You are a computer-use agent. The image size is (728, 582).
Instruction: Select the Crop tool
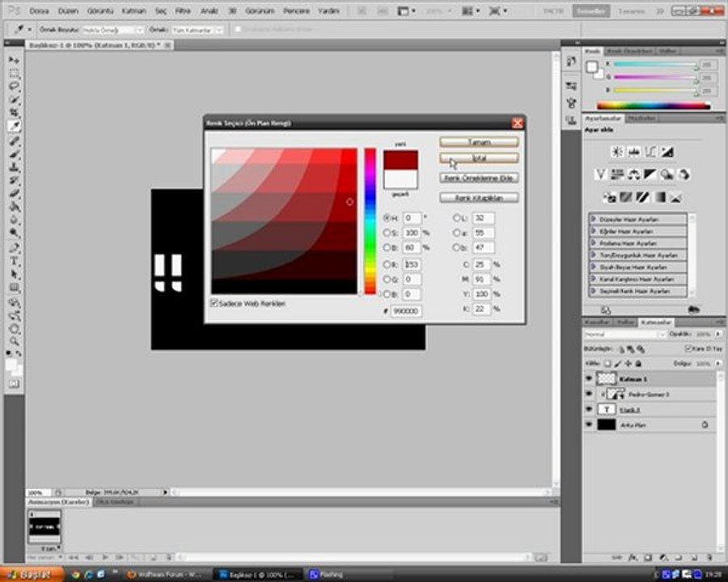(14, 113)
